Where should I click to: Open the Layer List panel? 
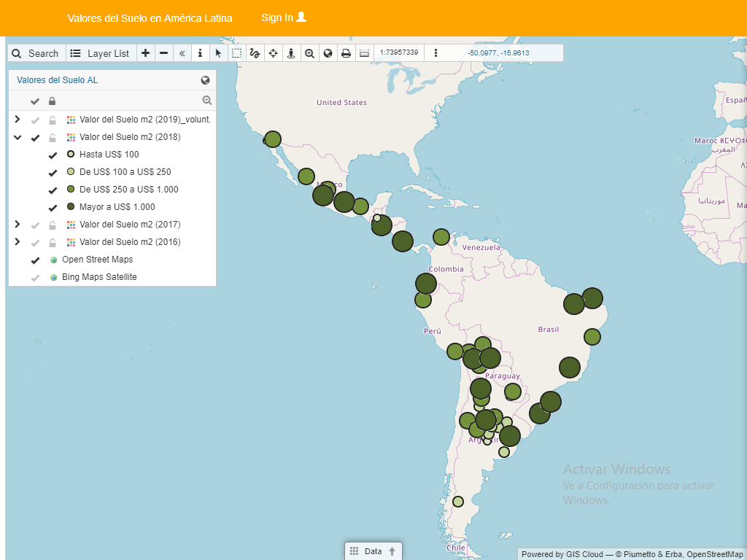[x=101, y=53]
